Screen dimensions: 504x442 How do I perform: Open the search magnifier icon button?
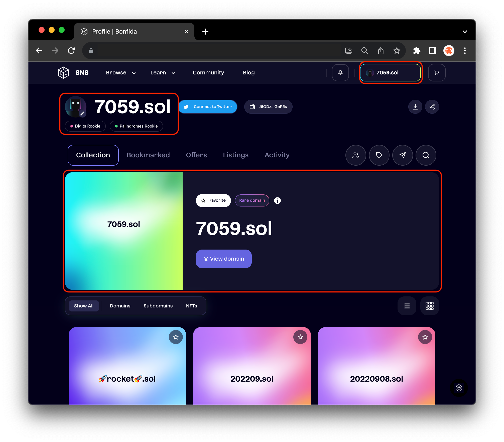click(426, 155)
